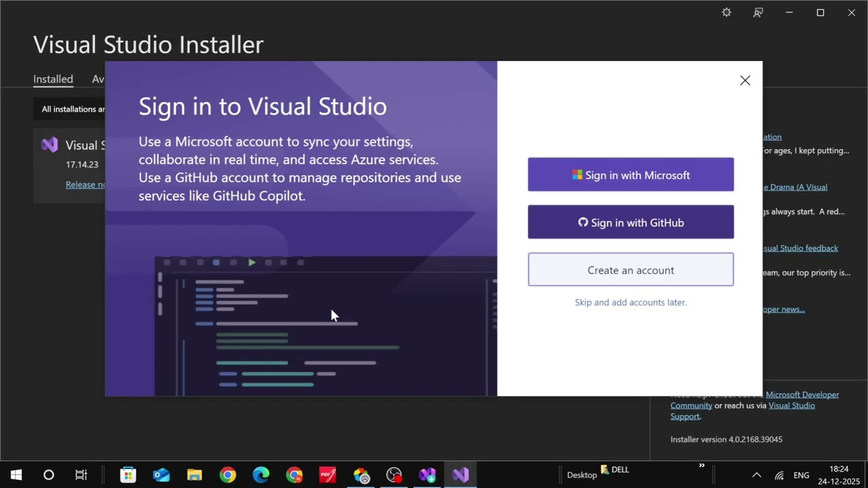
Task: Click Sign in with Microsoft button
Action: click(631, 175)
